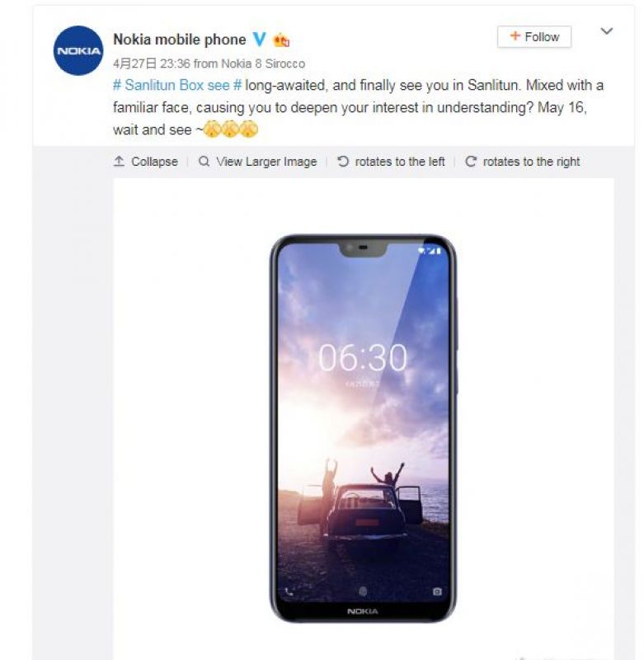Screen dimensions: 644x660
Task: Click the Collapse upload-arrow icon
Action: click(x=119, y=161)
